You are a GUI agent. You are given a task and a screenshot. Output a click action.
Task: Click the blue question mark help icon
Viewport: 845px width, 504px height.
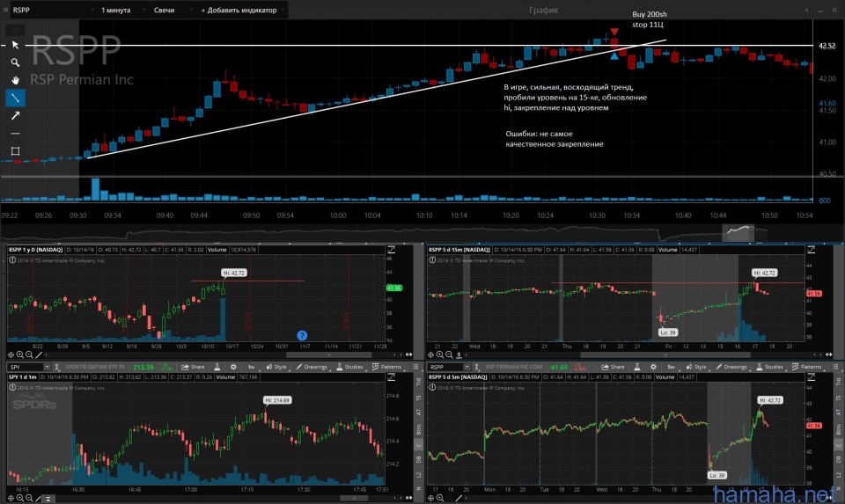pos(302,335)
